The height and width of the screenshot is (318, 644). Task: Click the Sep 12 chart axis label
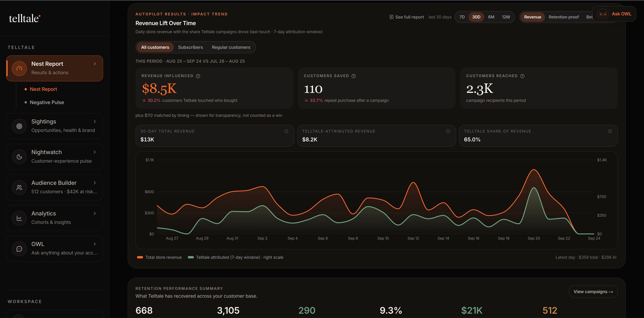point(413,238)
